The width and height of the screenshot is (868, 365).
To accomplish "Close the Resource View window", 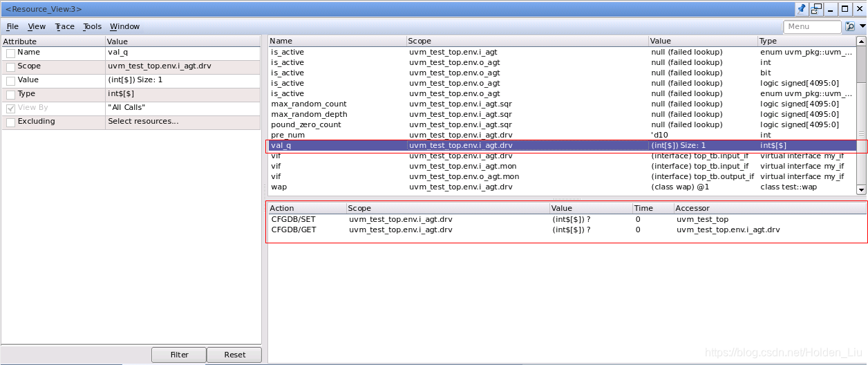I will pos(859,9).
